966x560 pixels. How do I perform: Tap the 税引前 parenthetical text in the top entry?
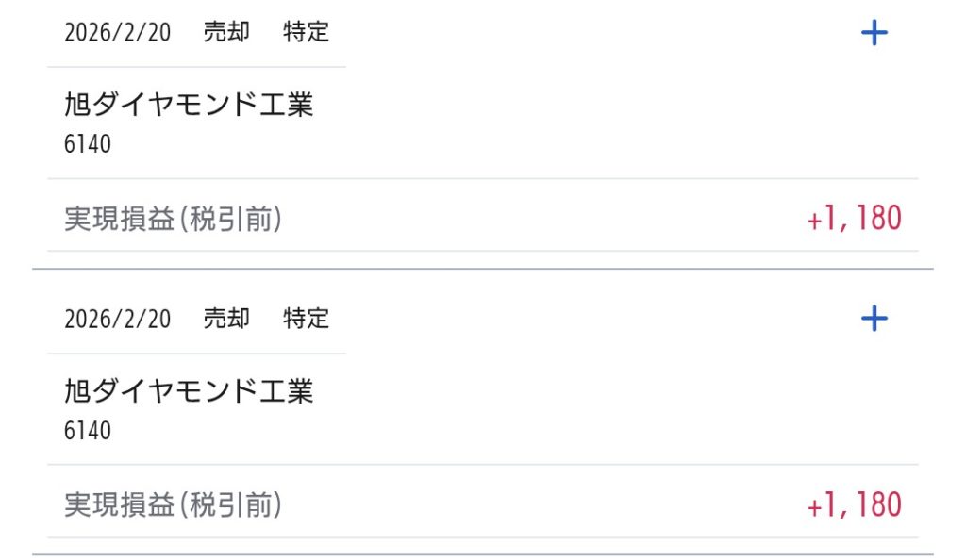[x=230, y=219]
